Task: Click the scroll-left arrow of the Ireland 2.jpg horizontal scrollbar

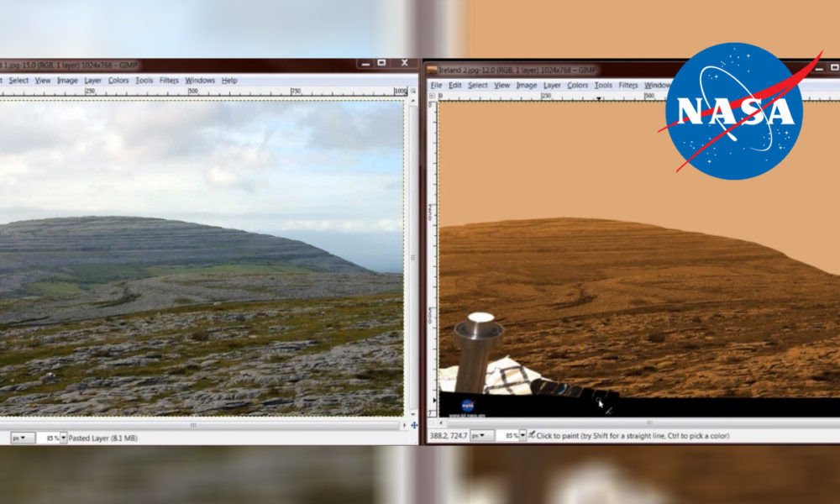Action: pos(442,423)
